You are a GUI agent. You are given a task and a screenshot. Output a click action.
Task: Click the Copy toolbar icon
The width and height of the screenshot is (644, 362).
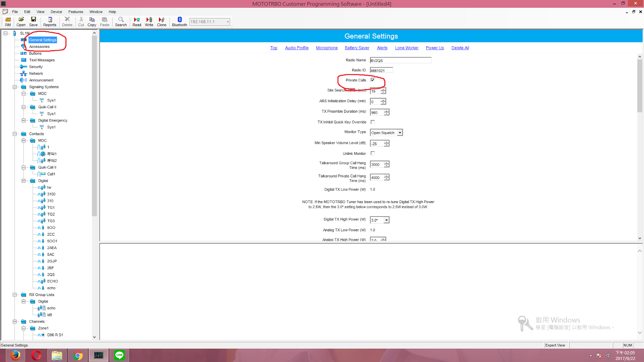(x=92, y=22)
